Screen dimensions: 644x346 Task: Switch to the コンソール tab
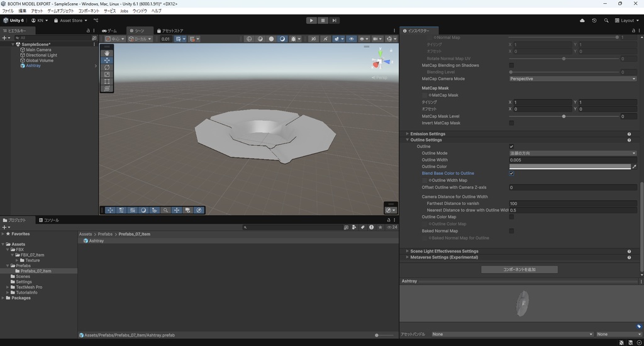pyautogui.click(x=49, y=220)
